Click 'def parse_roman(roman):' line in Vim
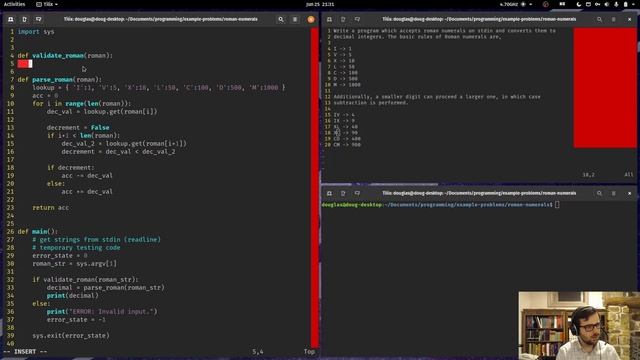The width and height of the screenshot is (640, 360). [60, 80]
